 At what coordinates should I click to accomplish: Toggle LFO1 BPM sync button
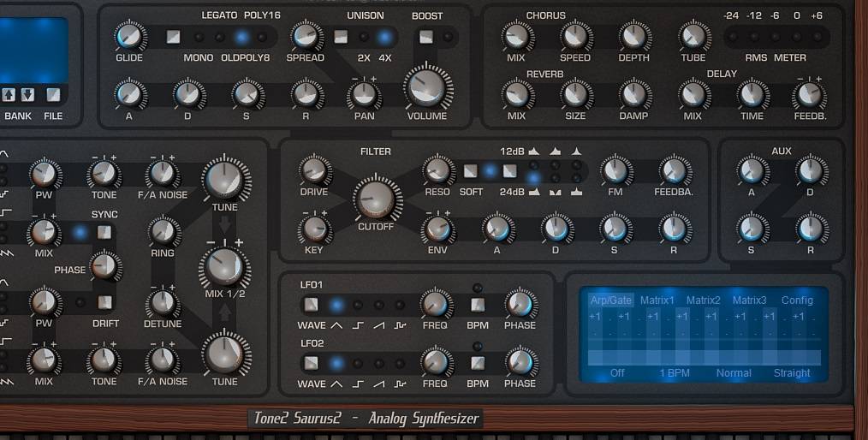coord(478,305)
